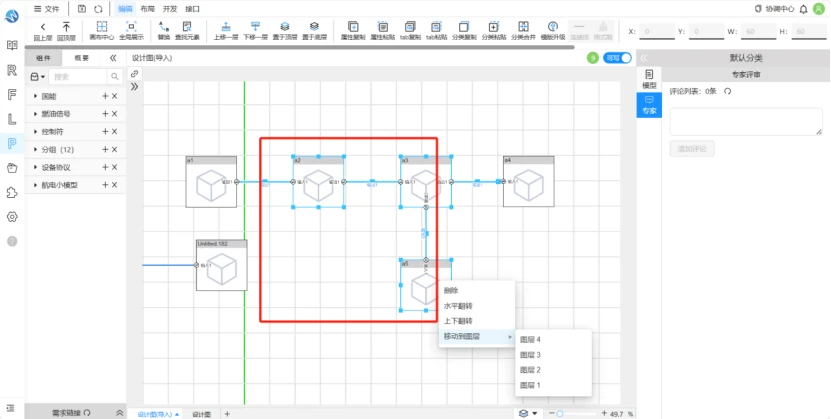
Task: Expand the 需求链接 bottom panel
Action: [120, 413]
